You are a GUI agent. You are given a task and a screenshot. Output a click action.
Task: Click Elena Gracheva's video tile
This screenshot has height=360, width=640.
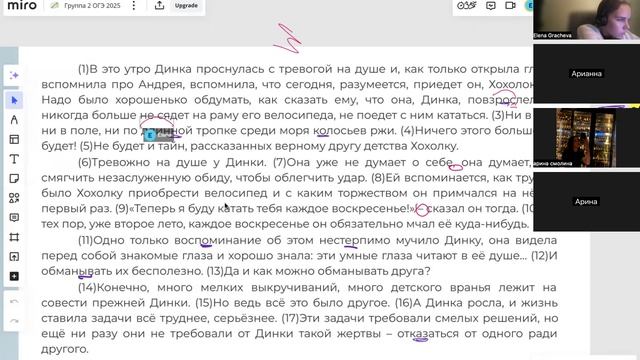coord(587,20)
